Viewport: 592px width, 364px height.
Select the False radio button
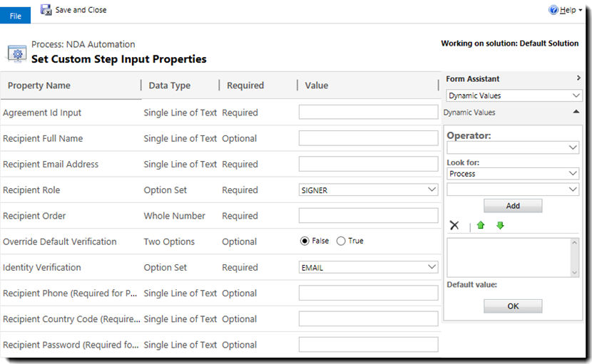305,241
